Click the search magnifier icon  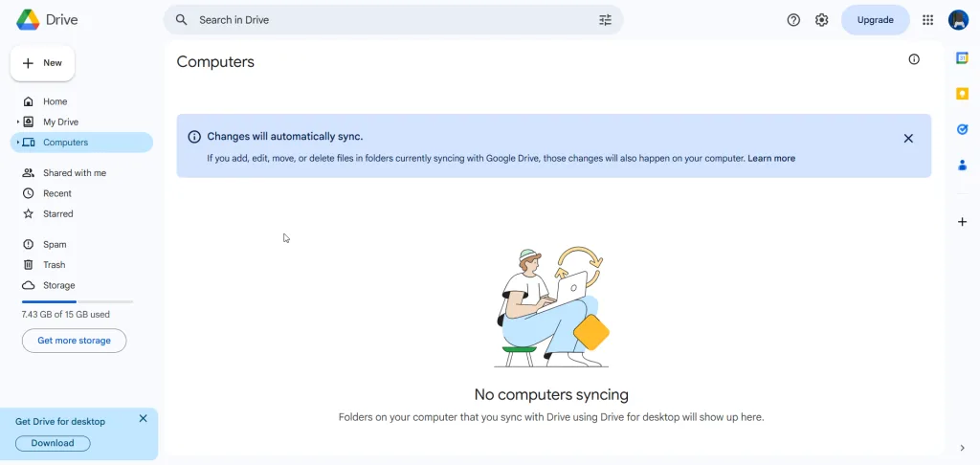click(x=181, y=20)
